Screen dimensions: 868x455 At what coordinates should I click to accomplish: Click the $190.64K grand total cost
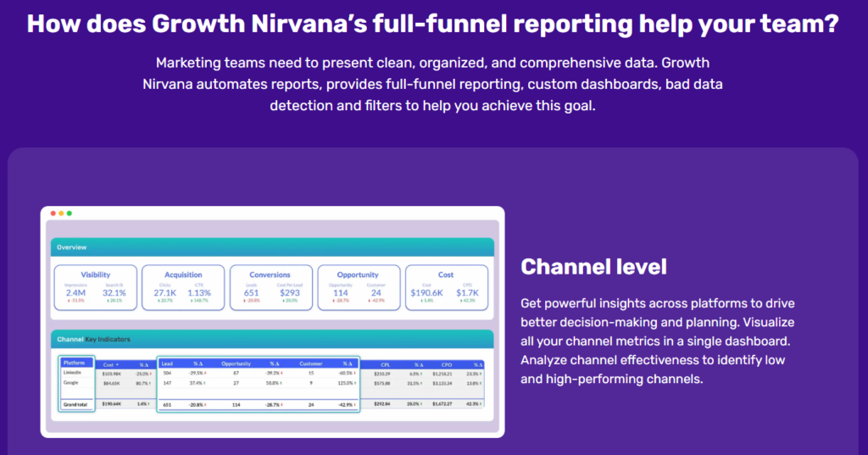(x=112, y=404)
